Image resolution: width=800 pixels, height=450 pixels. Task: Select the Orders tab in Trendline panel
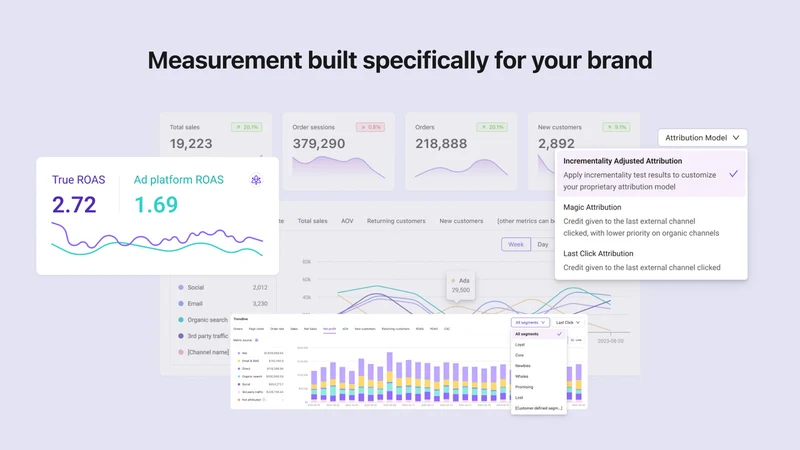tap(238, 329)
